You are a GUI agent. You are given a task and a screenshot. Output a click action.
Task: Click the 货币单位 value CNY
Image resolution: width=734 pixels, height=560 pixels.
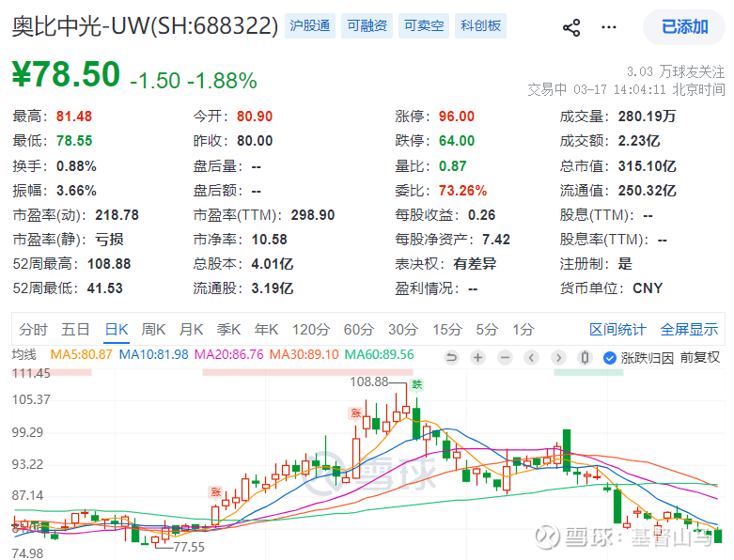coord(648,288)
